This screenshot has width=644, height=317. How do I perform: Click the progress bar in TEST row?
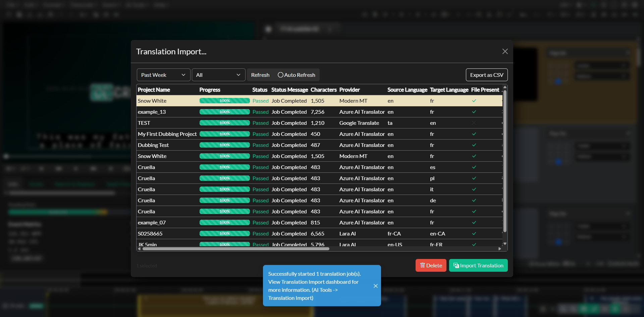click(x=224, y=123)
